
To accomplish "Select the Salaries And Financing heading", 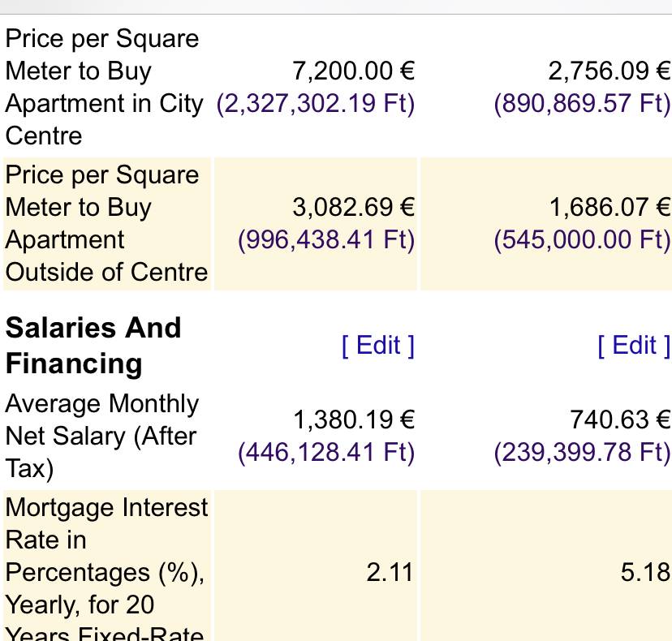I will pos(93,346).
